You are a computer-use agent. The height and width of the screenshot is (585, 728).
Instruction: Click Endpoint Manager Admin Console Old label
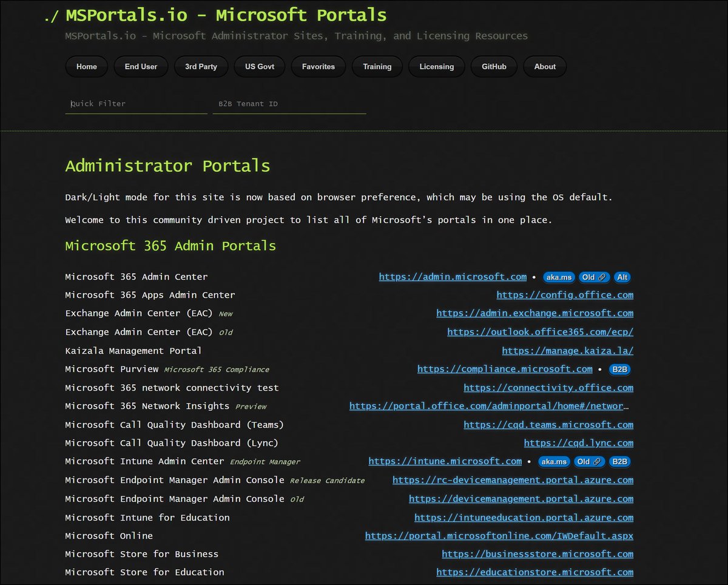(184, 499)
